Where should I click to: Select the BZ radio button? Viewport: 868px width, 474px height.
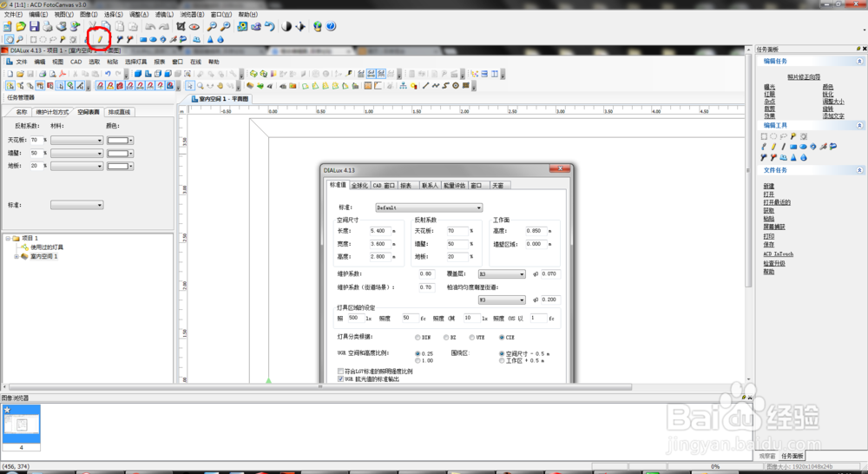pos(445,337)
